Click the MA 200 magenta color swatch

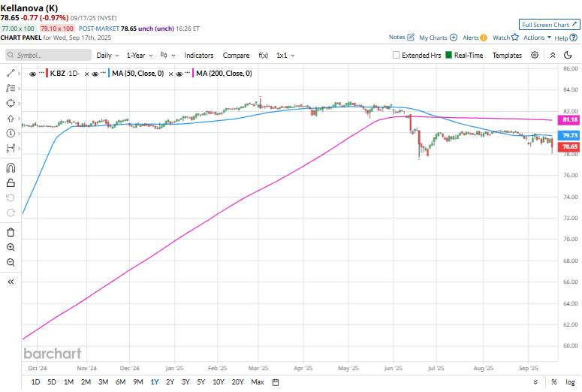(x=193, y=74)
